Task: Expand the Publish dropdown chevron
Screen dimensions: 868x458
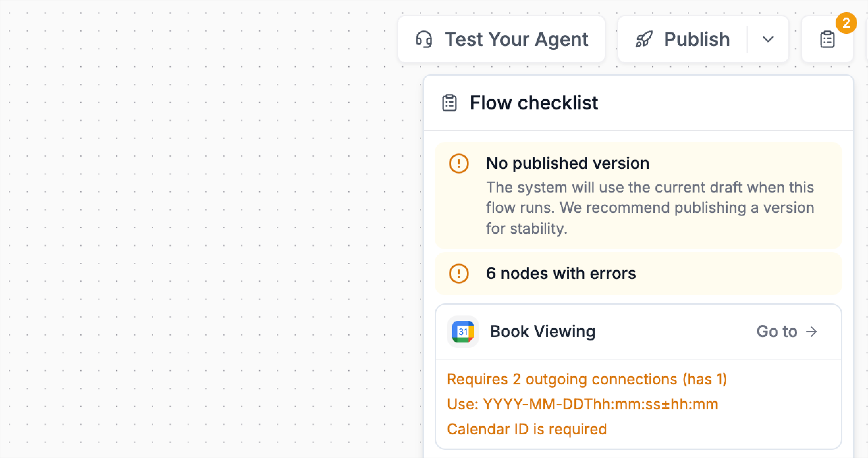Action: [x=768, y=40]
